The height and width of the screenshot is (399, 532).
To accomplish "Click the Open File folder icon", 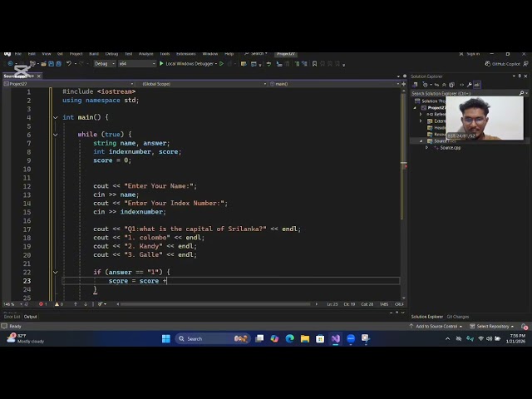I will (x=43, y=63).
